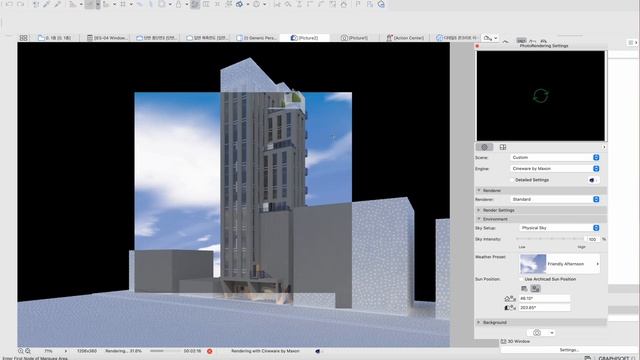Click the sun altitude angle field
This screenshot has height=360, width=640.
click(x=544, y=298)
